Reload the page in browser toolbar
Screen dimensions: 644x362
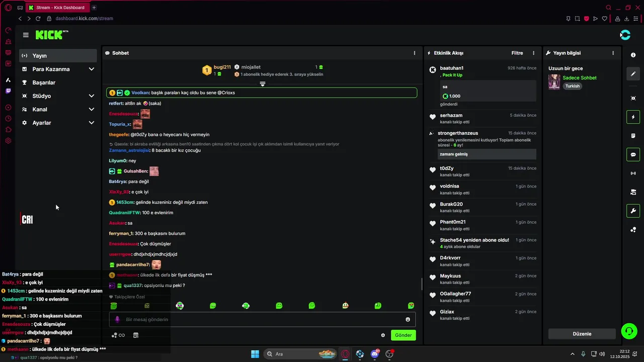pyautogui.click(x=38, y=19)
